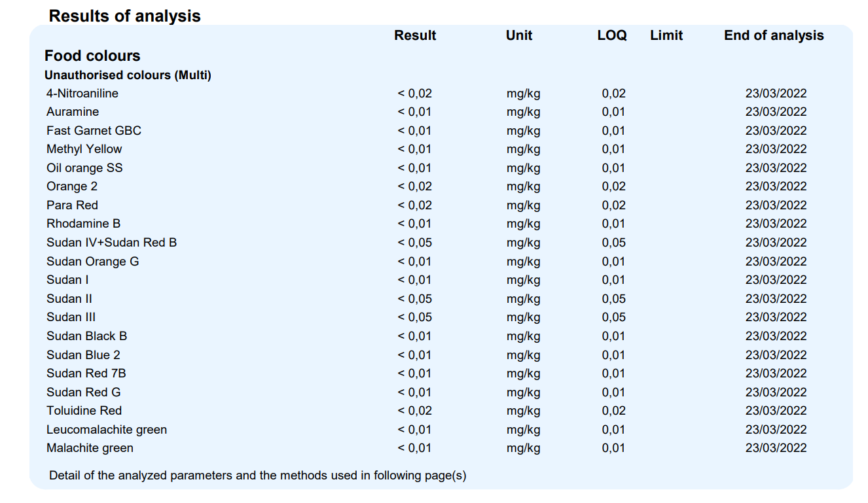Select the Methyl Yellow row

pyautogui.click(x=426, y=149)
